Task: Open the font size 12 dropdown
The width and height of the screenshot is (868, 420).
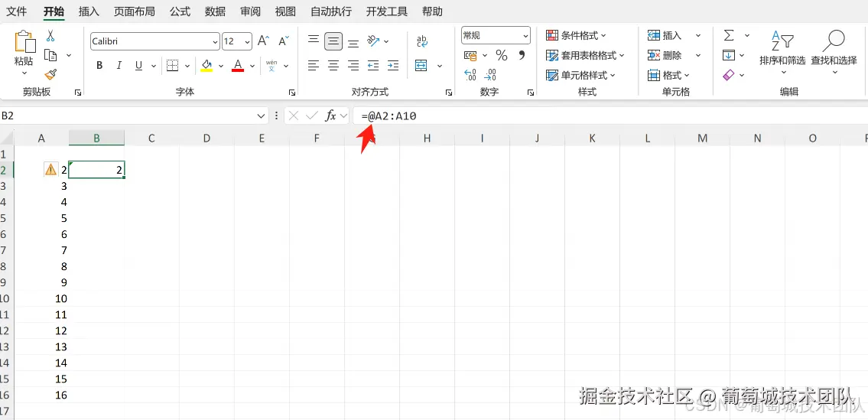Action: pos(247,41)
